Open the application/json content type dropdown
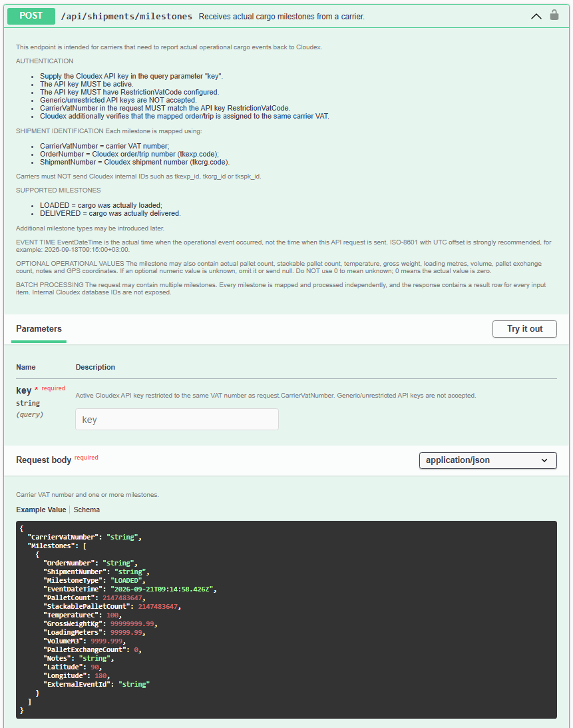The image size is (573, 728). pos(488,460)
